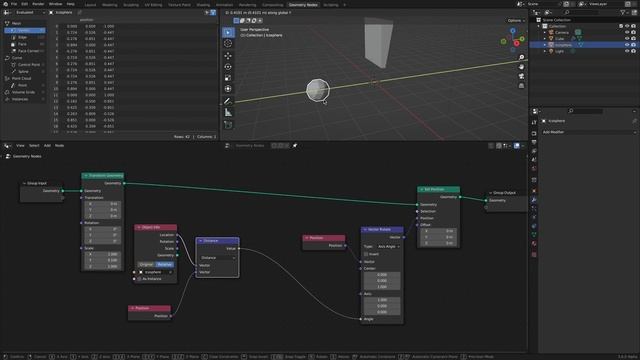
Task: Expand the Cube item in outliner
Action: coord(544,39)
